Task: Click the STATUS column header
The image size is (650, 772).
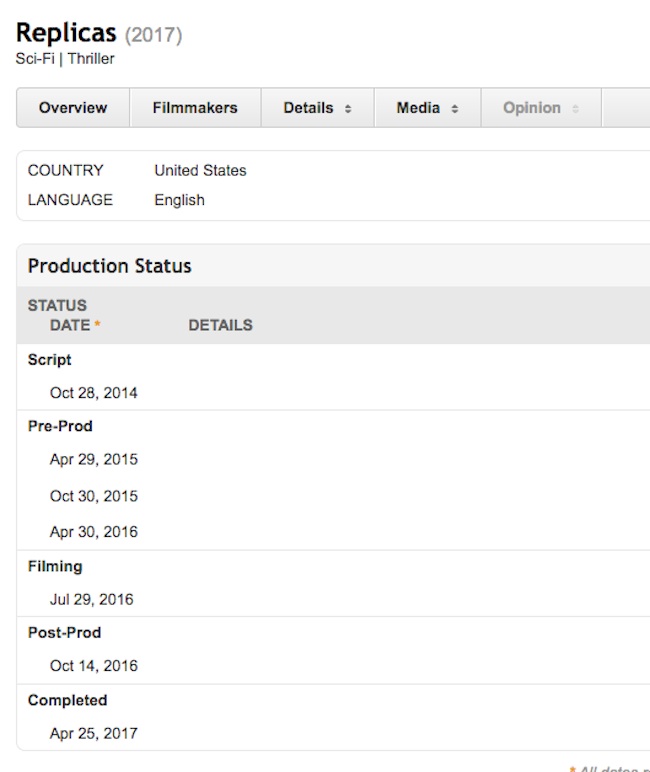Action: click(x=57, y=306)
